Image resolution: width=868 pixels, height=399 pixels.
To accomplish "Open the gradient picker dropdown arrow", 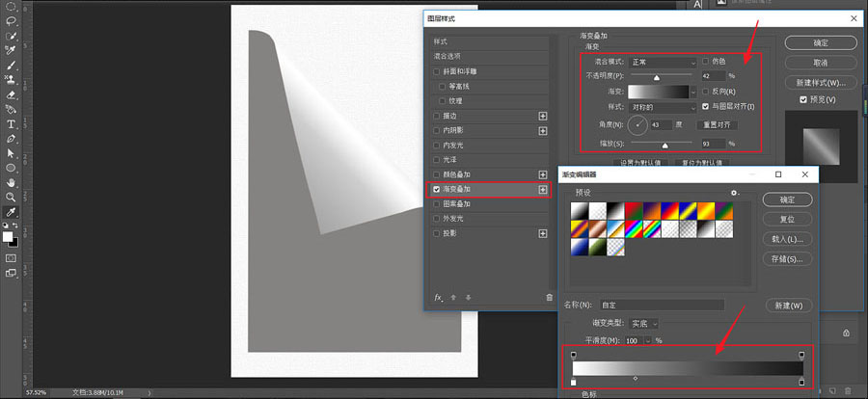I will (x=693, y=92).
